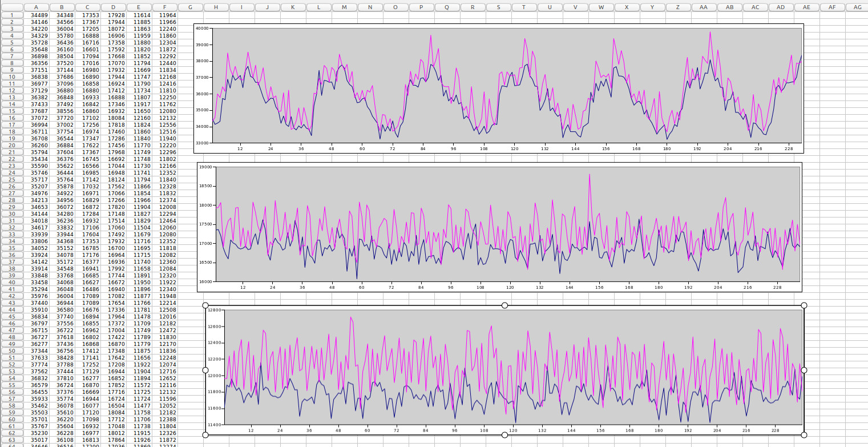This screenshot has height=447, width=868.
Task: Click bottom-right resize handle of selected chart
Action: (804, 435)
